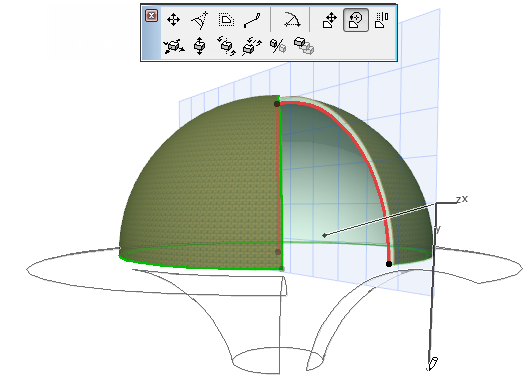Choose the Rotate element cube icon
Viewport: 530px width, 378px height.
(226, 46)
